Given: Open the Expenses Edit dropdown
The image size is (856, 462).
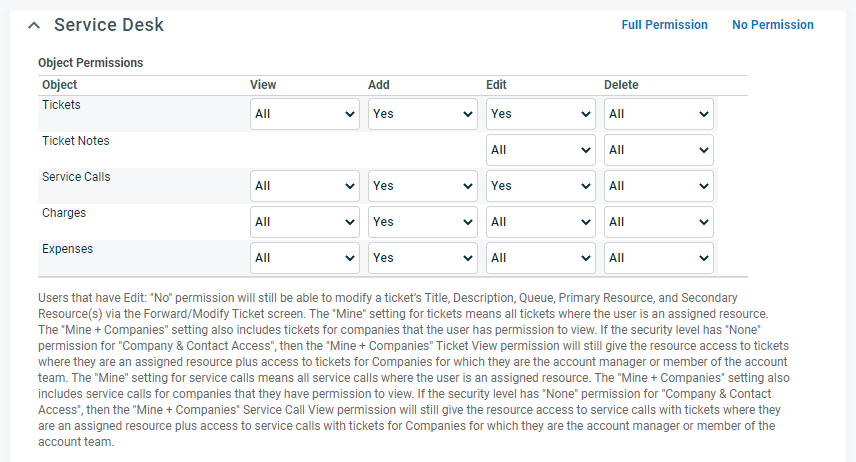Looking at the screenshot, I should click(540, 258).
